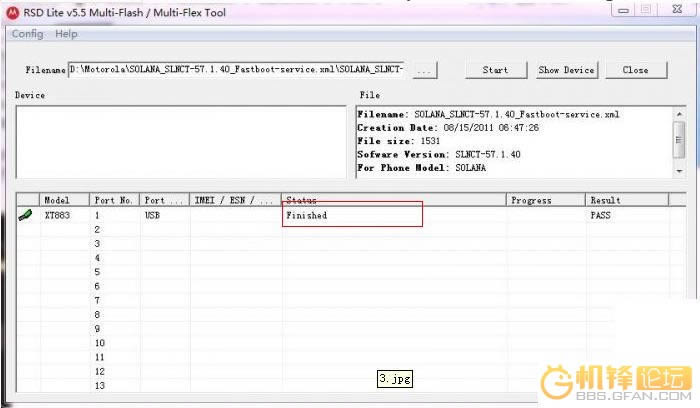Click into the Filename path field
Screen dimensions: 700x408
[x=237, y=70]
